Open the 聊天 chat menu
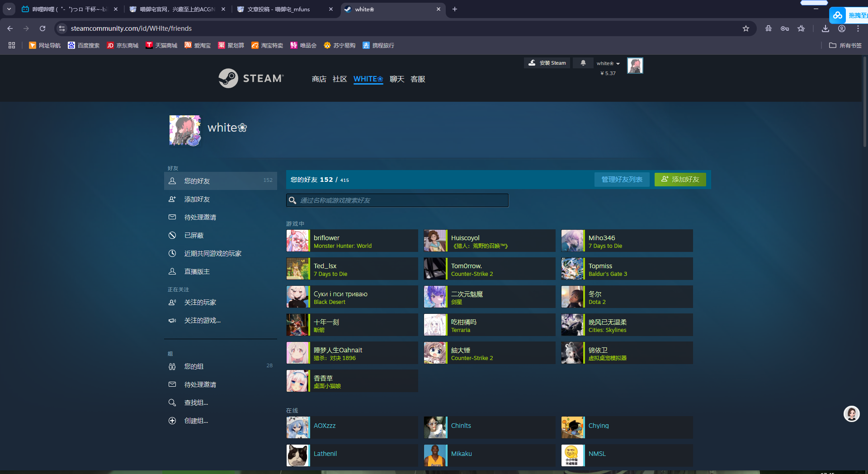This screenshot has height=474, width=868. click(x=396, y=79)
